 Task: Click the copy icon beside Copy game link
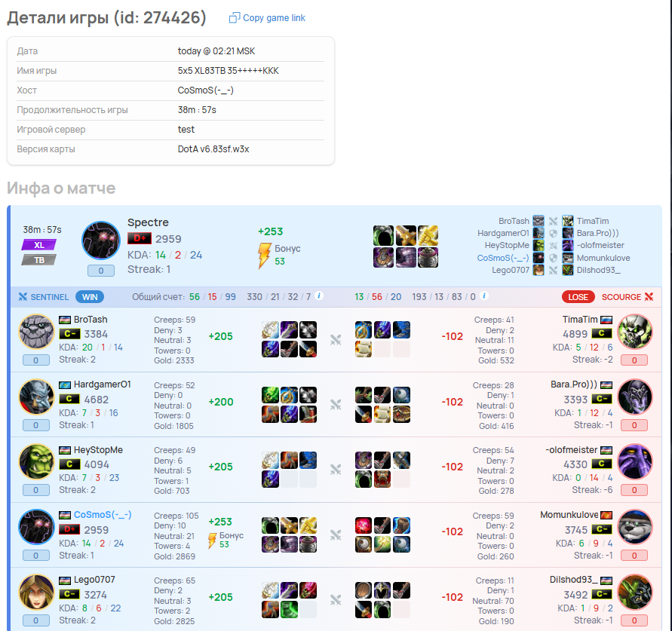pyautogui.click(x=235, y=17)
